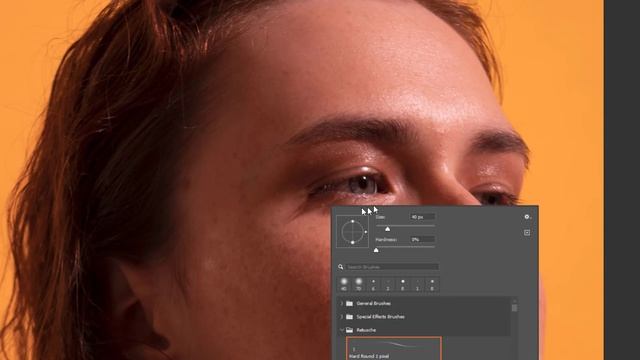This screenshot has width=640, height=360.
Task: Select the recent soft brush sized 40
Action: pos(344,284)
